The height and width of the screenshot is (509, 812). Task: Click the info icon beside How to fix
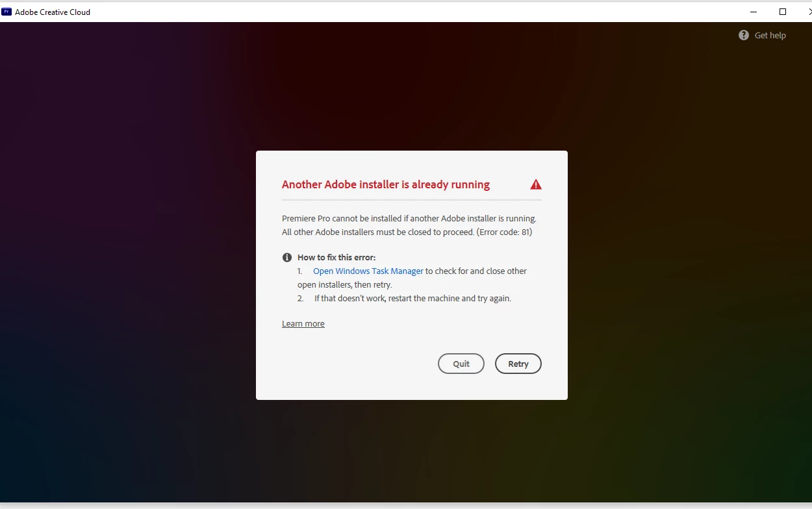tap(287, 257)
